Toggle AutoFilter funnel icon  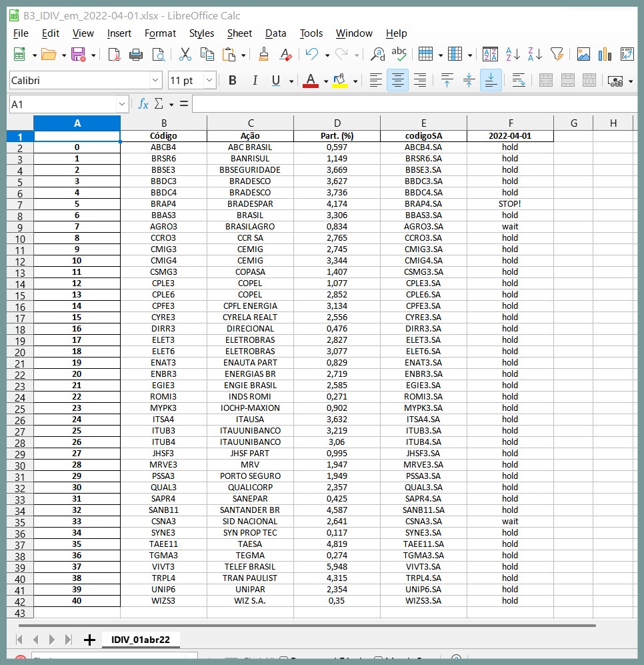(x=557, y=54)
